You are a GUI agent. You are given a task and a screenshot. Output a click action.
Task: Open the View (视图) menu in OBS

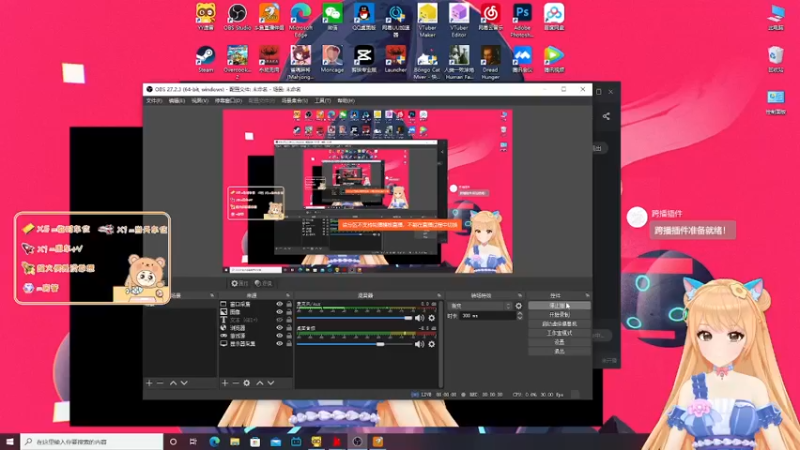point(199,101)
